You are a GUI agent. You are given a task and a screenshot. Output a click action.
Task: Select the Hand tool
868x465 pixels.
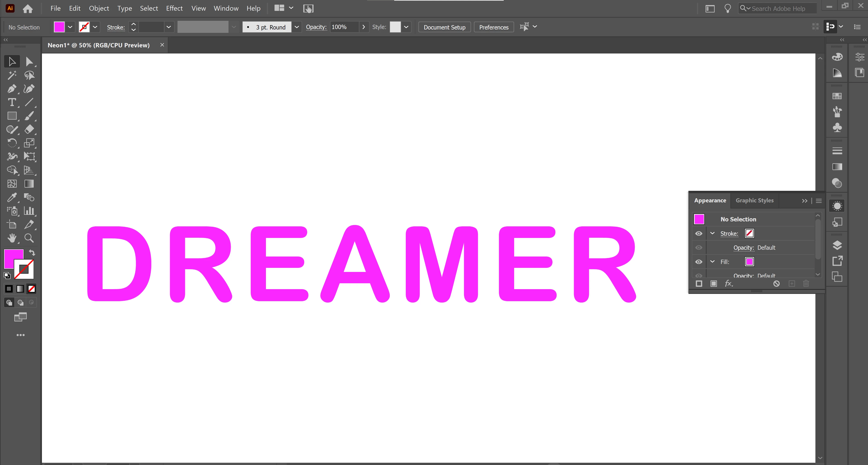[12, 238]
